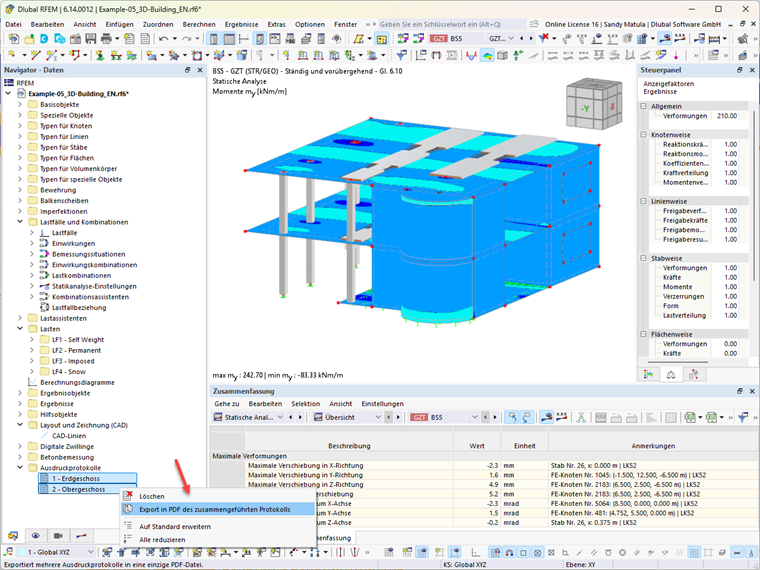Open the Ergebnisse menu

pos(241,24)
